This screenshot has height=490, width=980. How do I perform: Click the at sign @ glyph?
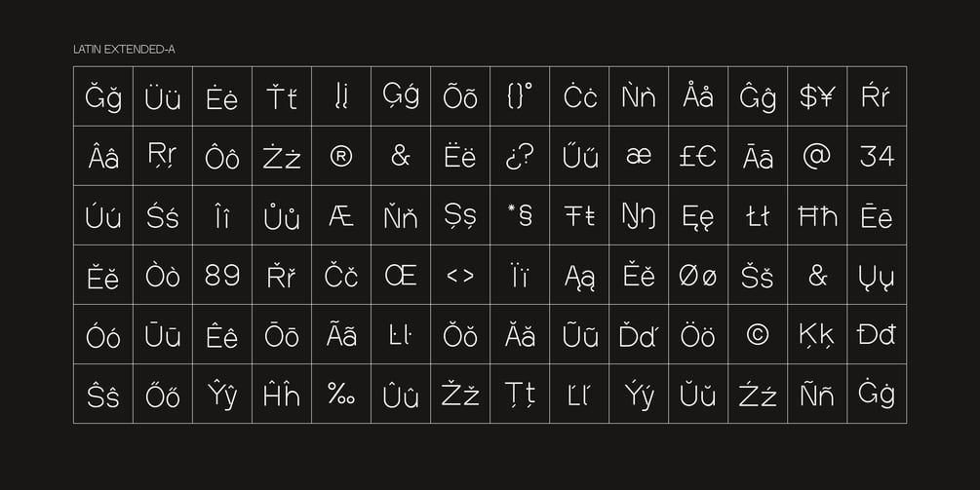[x=817, y=156]
